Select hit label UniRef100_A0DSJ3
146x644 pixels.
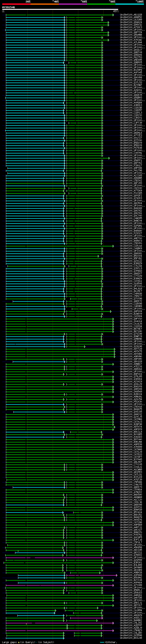click(131, 618)
